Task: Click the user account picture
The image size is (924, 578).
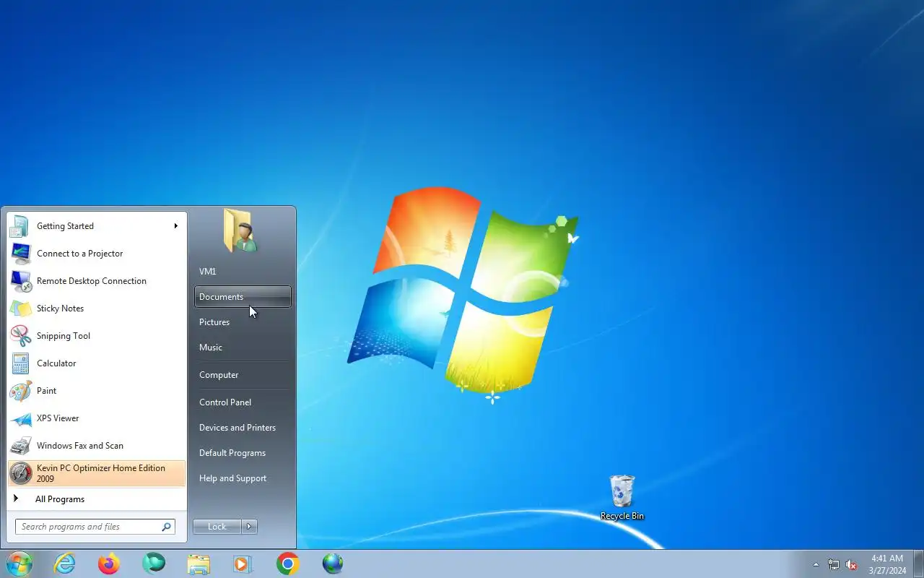Action: [x=240, y=230]
